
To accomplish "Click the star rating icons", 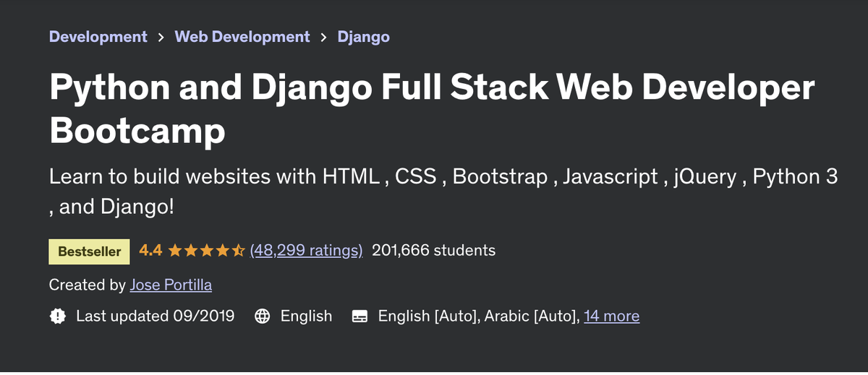I will [206, 251].
